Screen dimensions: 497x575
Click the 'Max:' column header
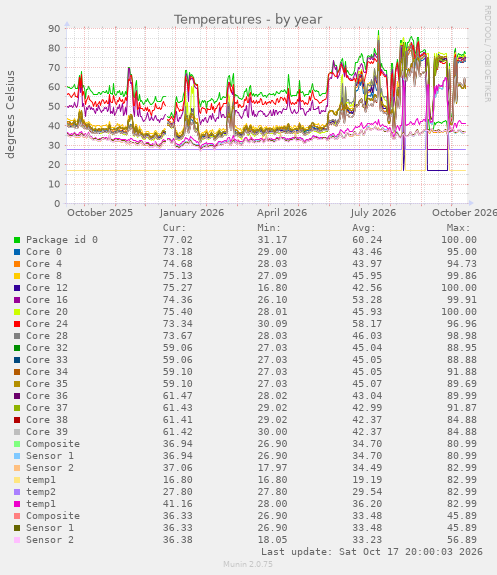pos(458,228)
